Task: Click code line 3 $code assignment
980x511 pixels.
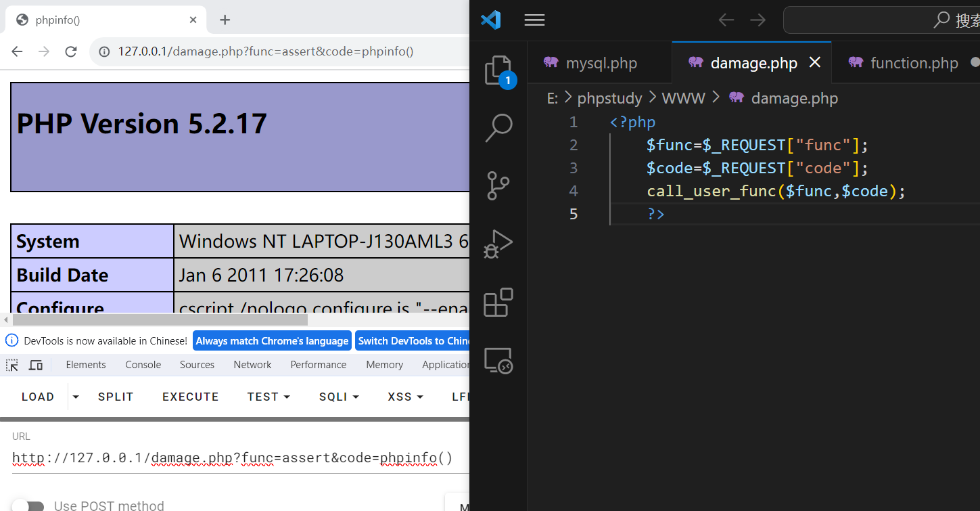Action: pyautogui.click(x=757, y=168)
